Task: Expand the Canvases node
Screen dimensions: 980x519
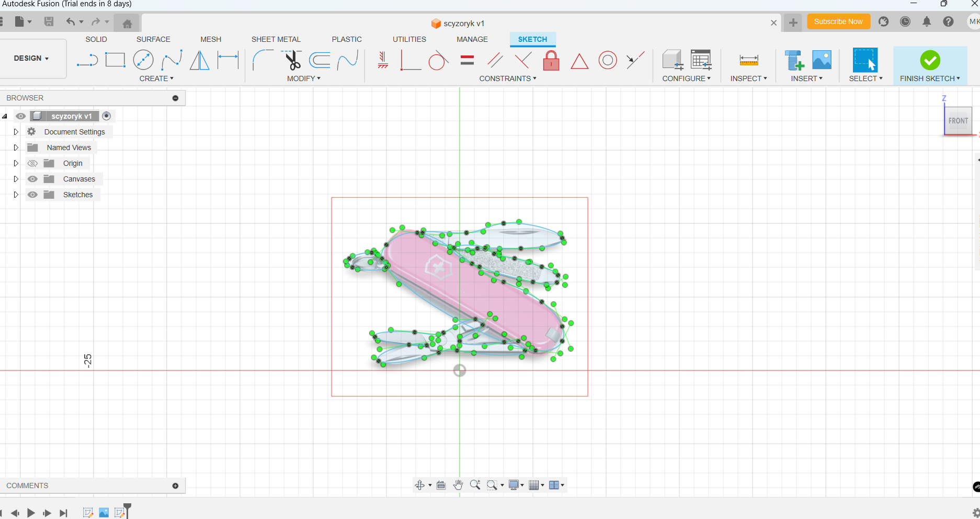Action: pos(16,179)
